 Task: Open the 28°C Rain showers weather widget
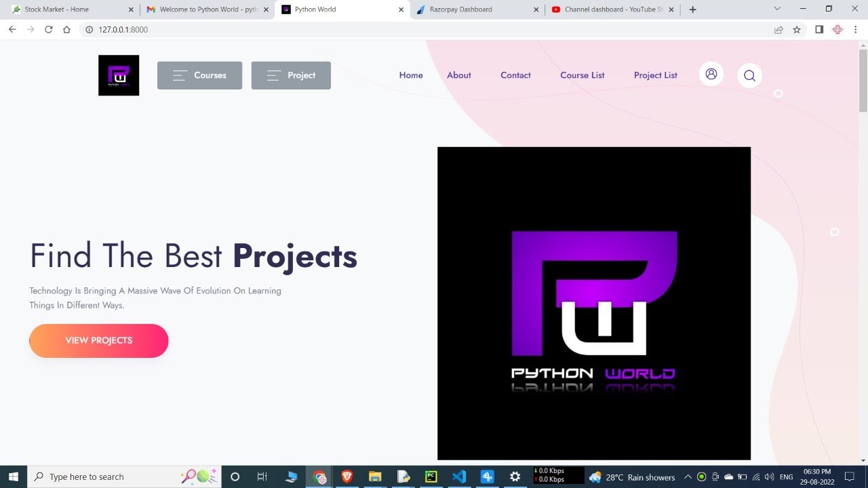[632, 477]
